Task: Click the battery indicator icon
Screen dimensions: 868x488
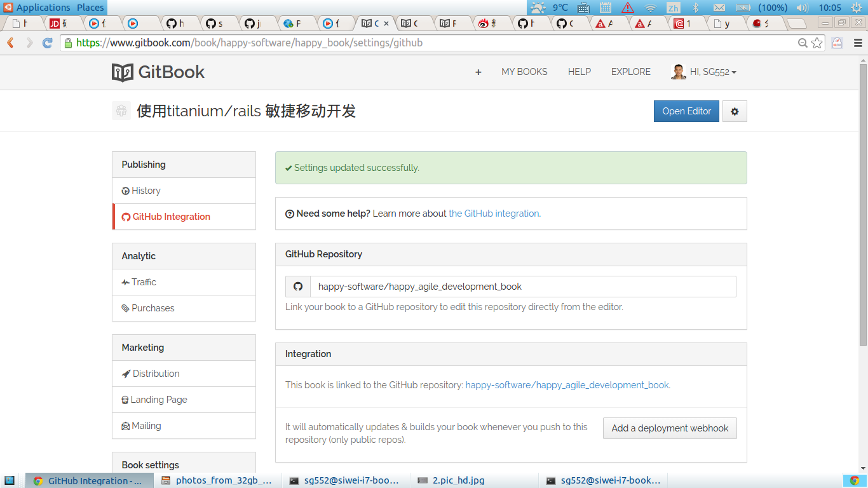Action: tap(743, 8)
